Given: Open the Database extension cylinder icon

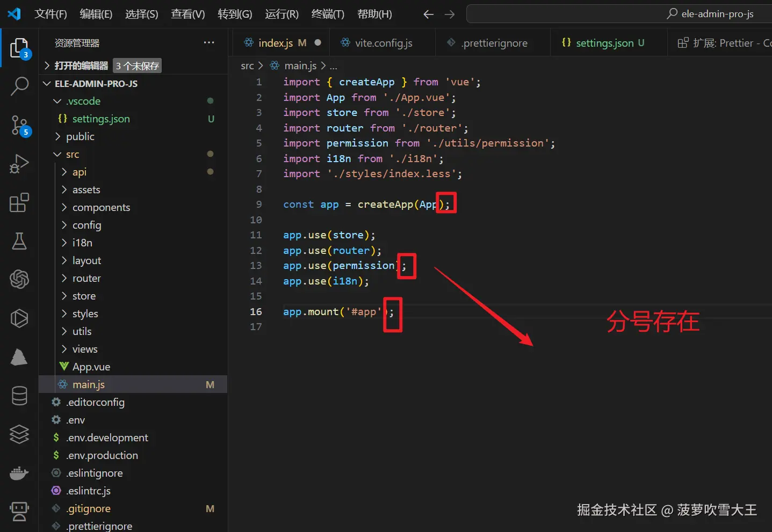Looking at the screenshot, I should click(19, 396).
